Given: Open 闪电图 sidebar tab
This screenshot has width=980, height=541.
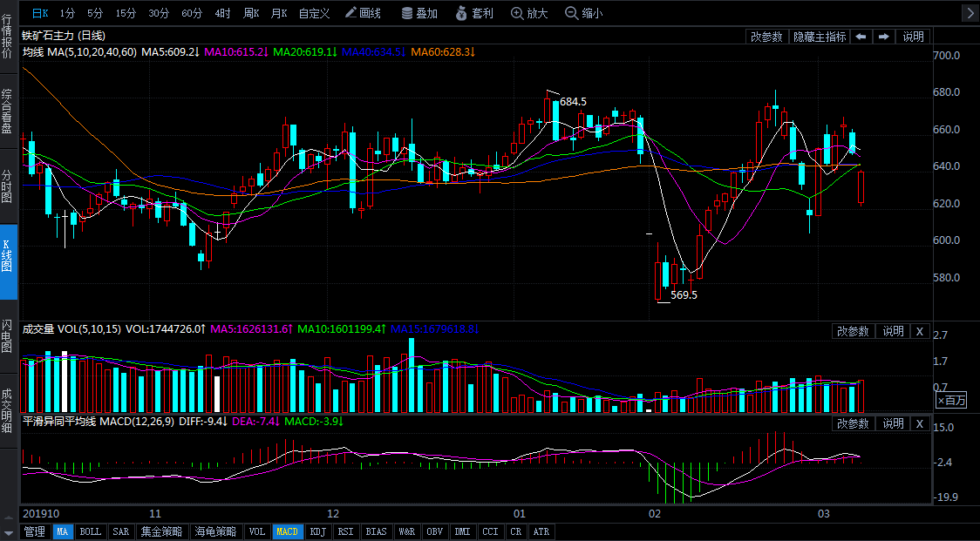Looking at the screenshot, I should pyautogui.click(x=7, y=337).
